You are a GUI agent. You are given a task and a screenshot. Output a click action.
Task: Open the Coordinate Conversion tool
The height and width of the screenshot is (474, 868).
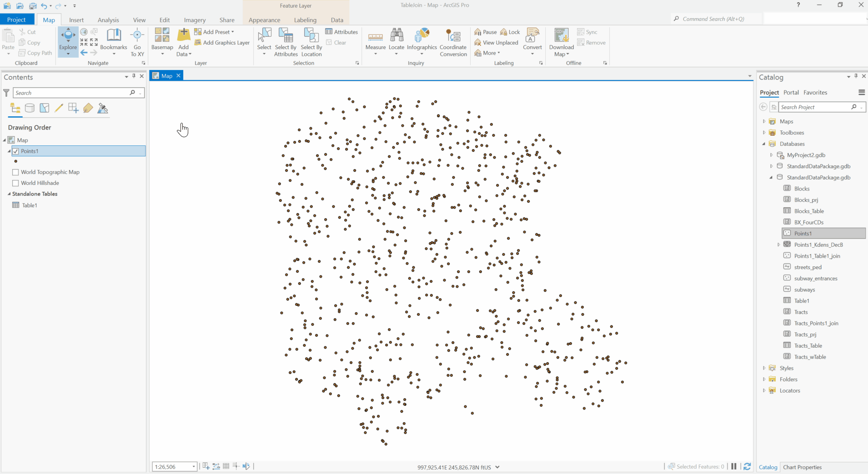tap(453, 42)
